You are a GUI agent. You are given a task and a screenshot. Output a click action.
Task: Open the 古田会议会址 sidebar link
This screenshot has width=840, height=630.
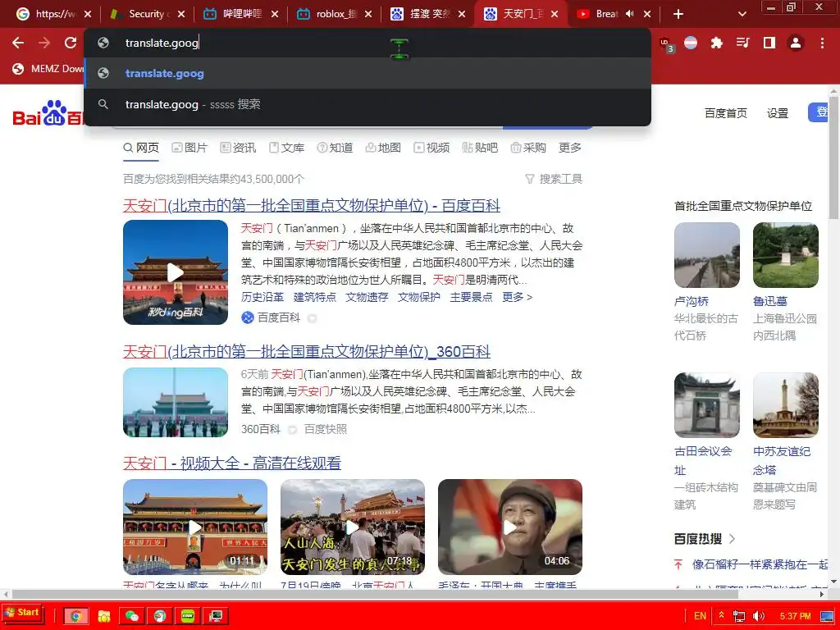click(x=703, y=460)
